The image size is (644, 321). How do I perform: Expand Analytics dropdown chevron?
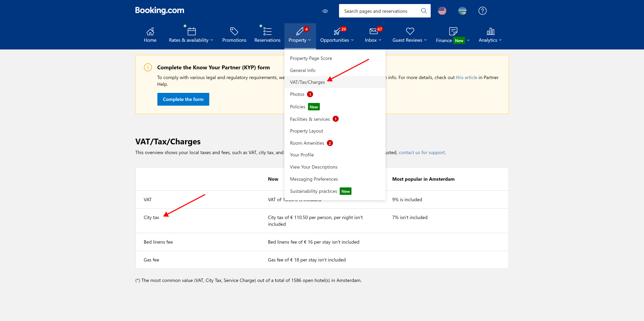pos(500,40)
